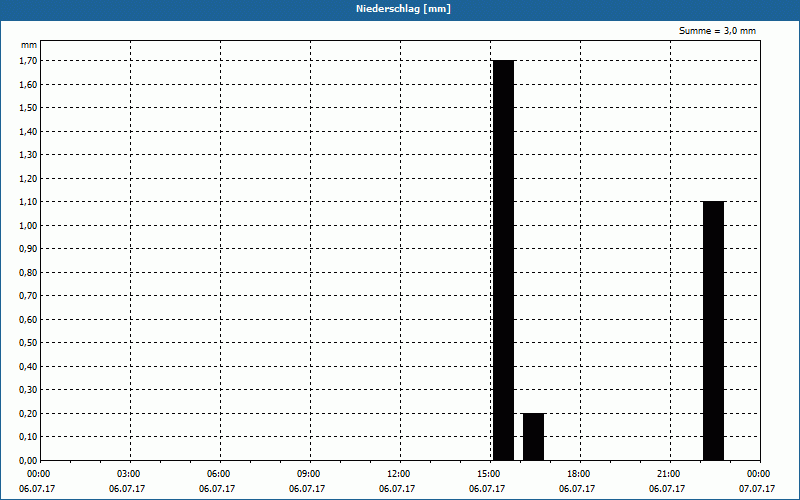
Task: Click the 18:00 time axis label
Action: 579,474
